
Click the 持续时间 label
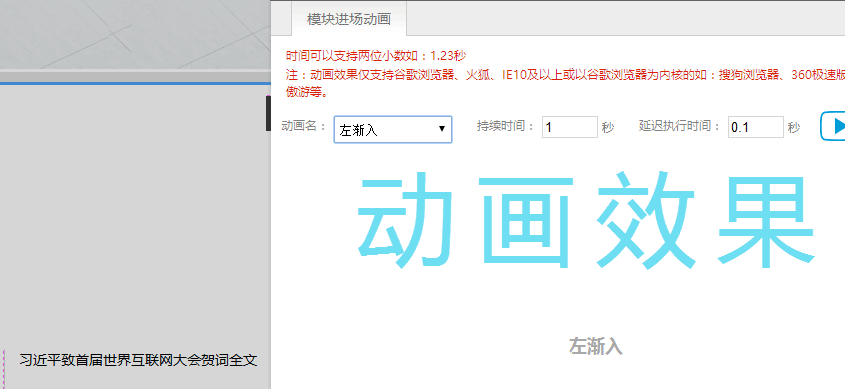(506, 127)
